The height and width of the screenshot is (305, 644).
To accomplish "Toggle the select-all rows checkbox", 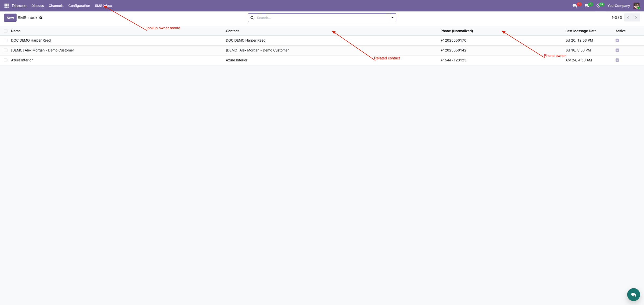I will (x=6, y=31).
